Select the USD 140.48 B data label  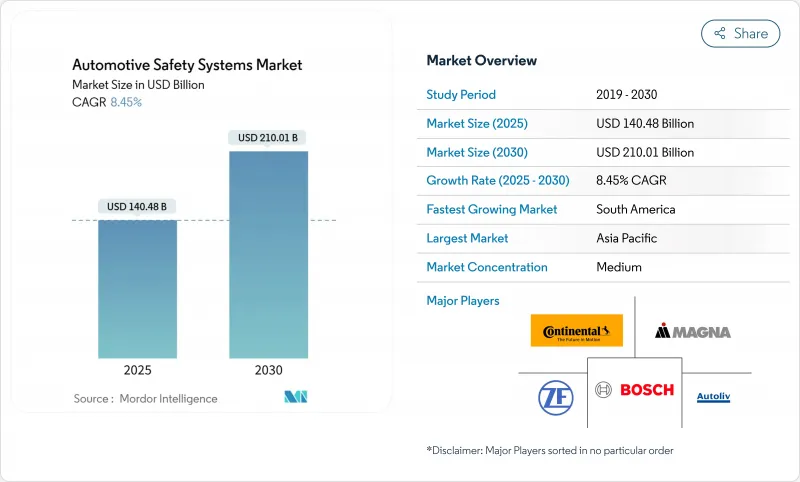point(137,207)
